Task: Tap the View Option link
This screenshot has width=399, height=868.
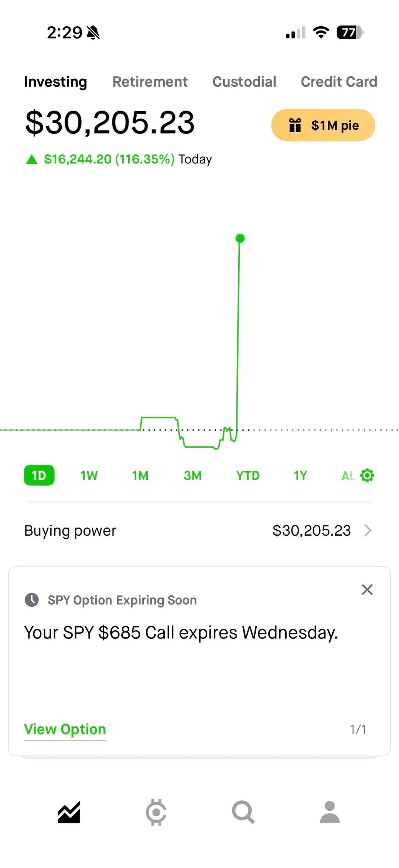Action: [65, 729]
